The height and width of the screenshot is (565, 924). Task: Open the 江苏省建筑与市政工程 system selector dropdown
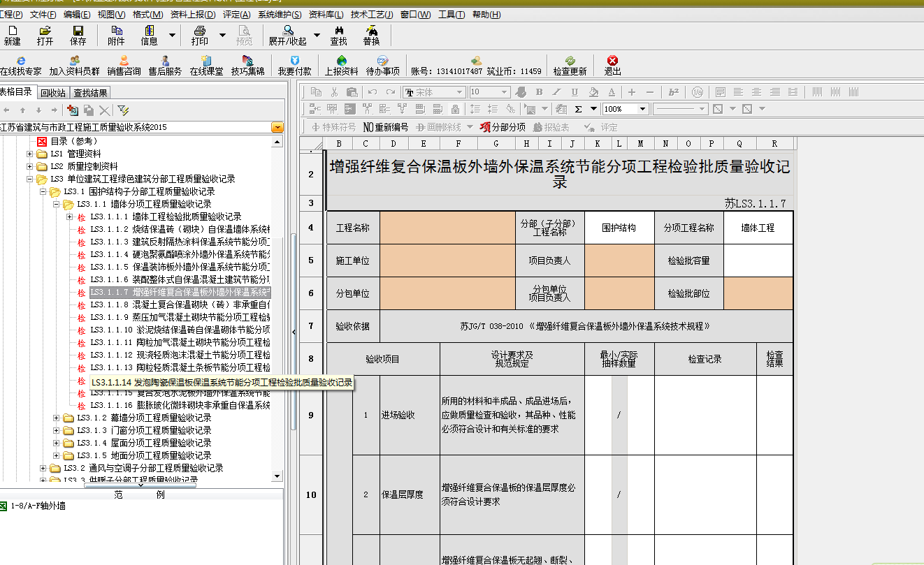tap(277, 127)
